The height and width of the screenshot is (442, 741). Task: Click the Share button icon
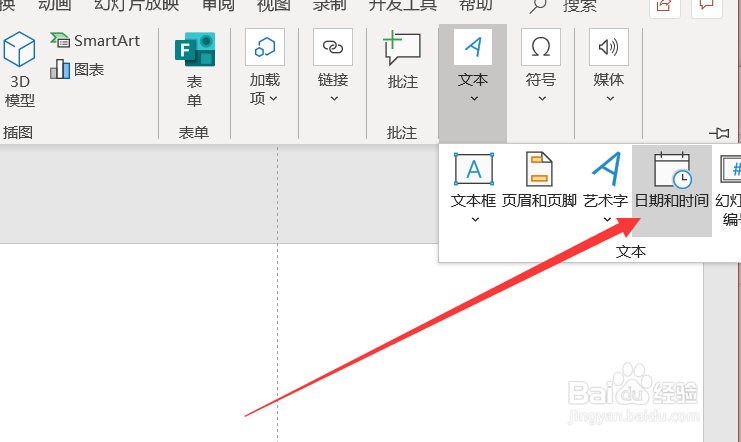click(x=664, y=8)
